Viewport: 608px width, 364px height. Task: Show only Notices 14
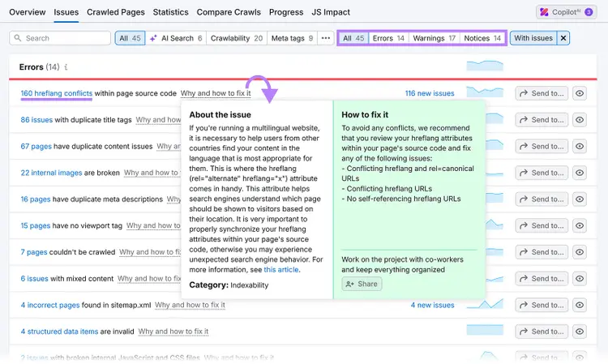pyautogui.click(x=482, y=38)
